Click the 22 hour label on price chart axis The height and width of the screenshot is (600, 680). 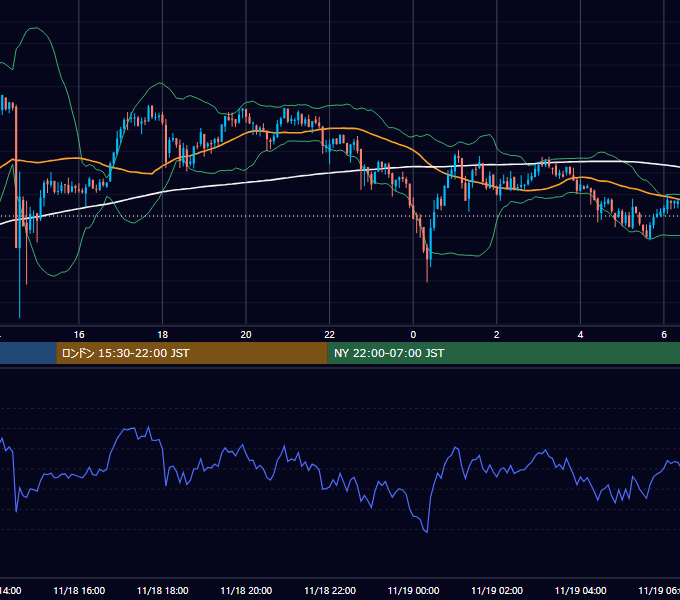pyautogui.click(x=330, y=335)
